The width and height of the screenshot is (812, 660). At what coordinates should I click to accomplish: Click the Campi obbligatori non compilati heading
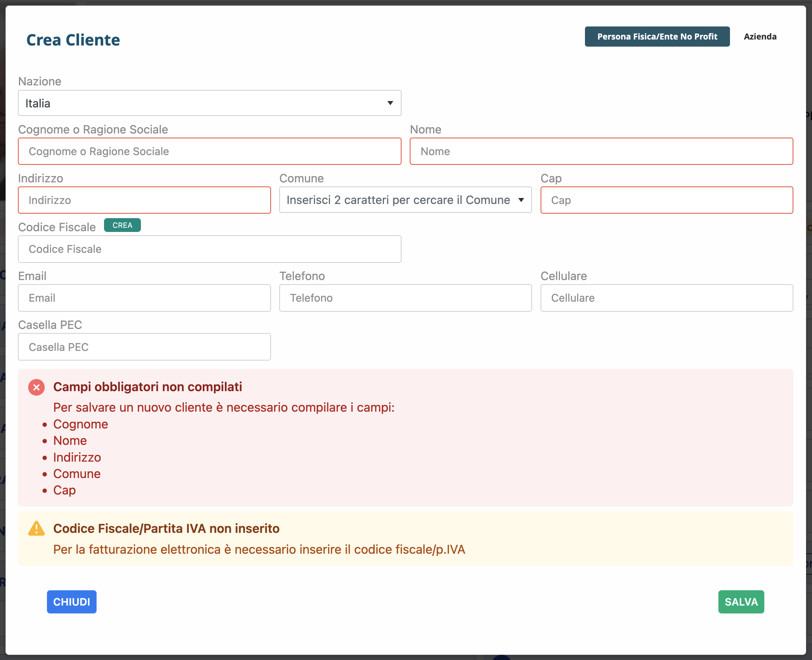148,387
